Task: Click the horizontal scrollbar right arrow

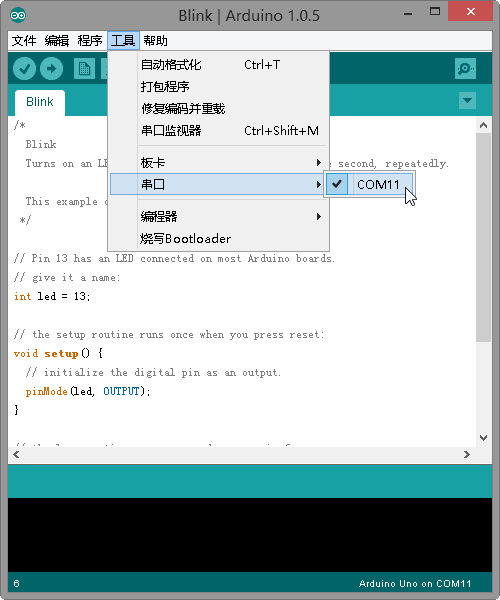Action: pos(467,455)
